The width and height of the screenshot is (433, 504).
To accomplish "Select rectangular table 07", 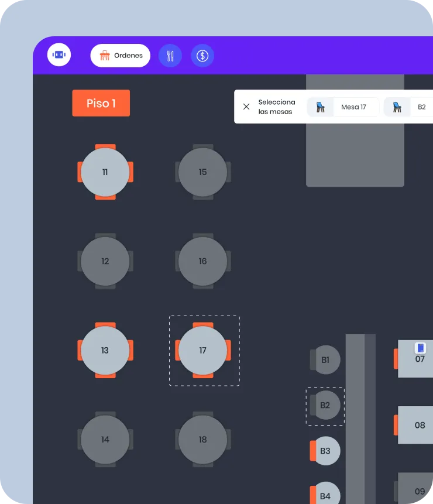I will (x=414, y=359).
